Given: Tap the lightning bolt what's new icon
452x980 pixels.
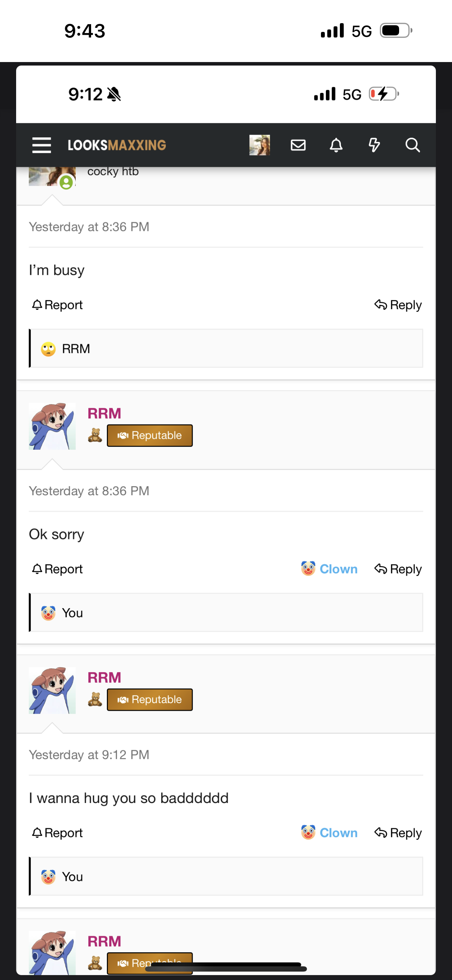Looking at the screenshot, I should tap(374, 145).
